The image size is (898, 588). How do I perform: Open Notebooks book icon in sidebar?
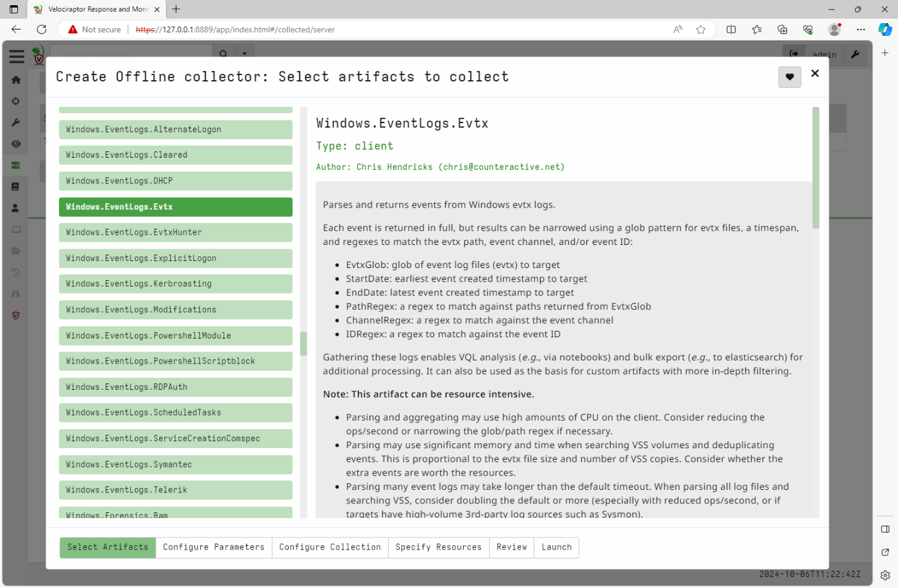click(16, 187)
